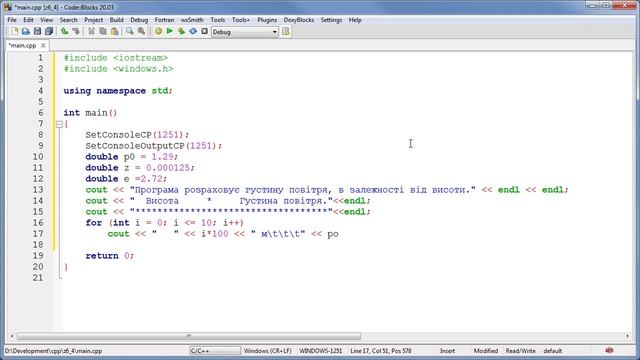640x360 pixels.
Task: Click the Rebuild toolbar icon
Action: pos(193,31)
